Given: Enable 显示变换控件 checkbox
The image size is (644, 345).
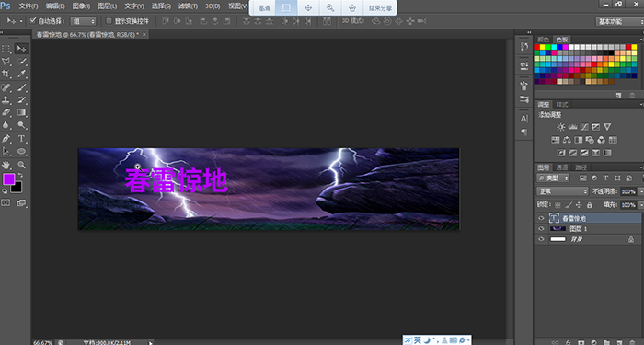Looking at the screenshot, I should pos(109,20).
